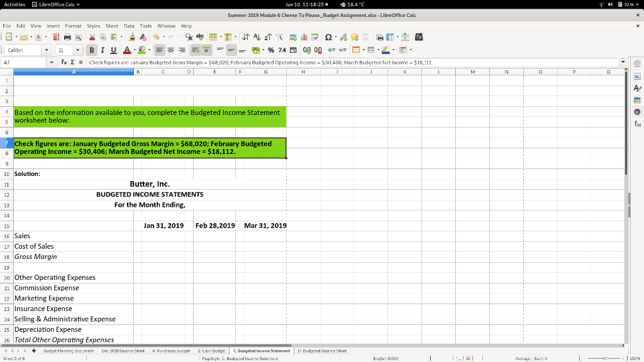Click the Format as Currency button
This screenshot has width=644, height=362.
[x=255, y=50]
